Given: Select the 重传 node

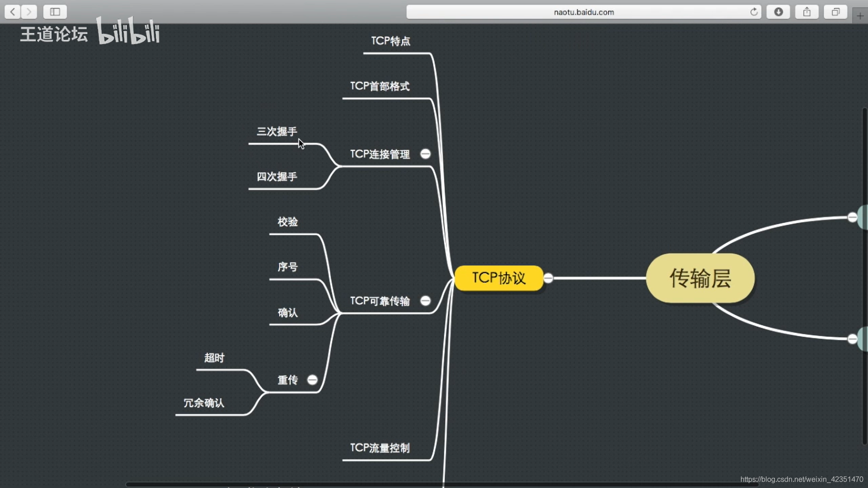Looking at the screenshot, I should 288,380.
